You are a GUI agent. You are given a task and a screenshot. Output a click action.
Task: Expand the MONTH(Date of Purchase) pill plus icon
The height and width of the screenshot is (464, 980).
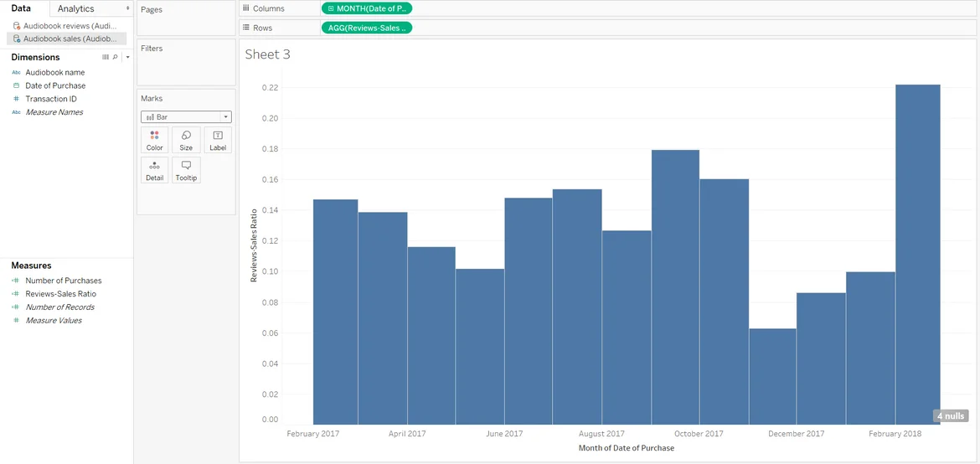tap(331, 8)
